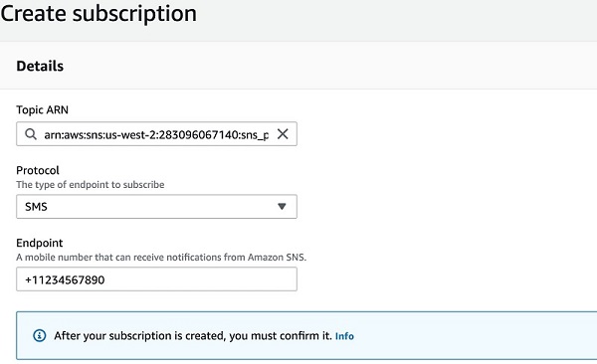
Task: Focus the Topic ARN search field text
Action: coord(156,134)
